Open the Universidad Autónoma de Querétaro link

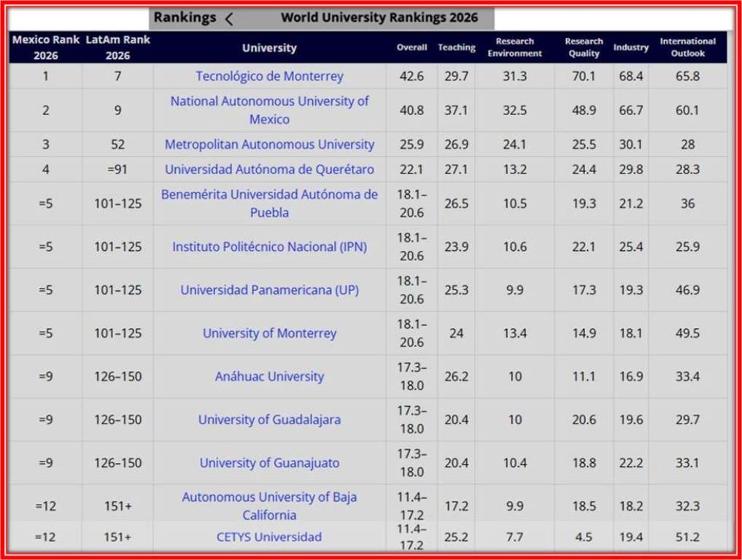coord(269,169)
